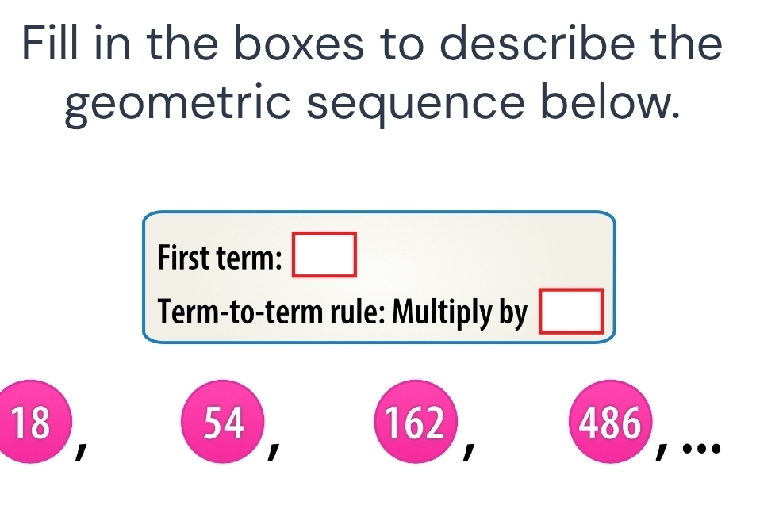
Task: Click the ellipsis after the 486 circle
Action: click(x=703, y=450)
